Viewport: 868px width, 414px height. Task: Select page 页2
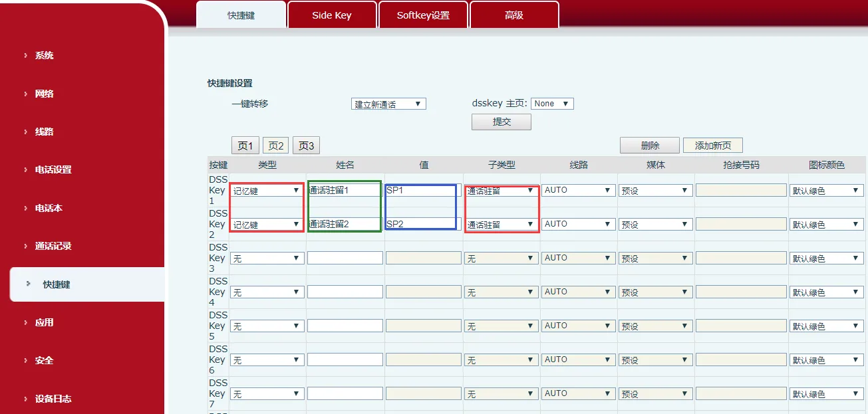276,146
